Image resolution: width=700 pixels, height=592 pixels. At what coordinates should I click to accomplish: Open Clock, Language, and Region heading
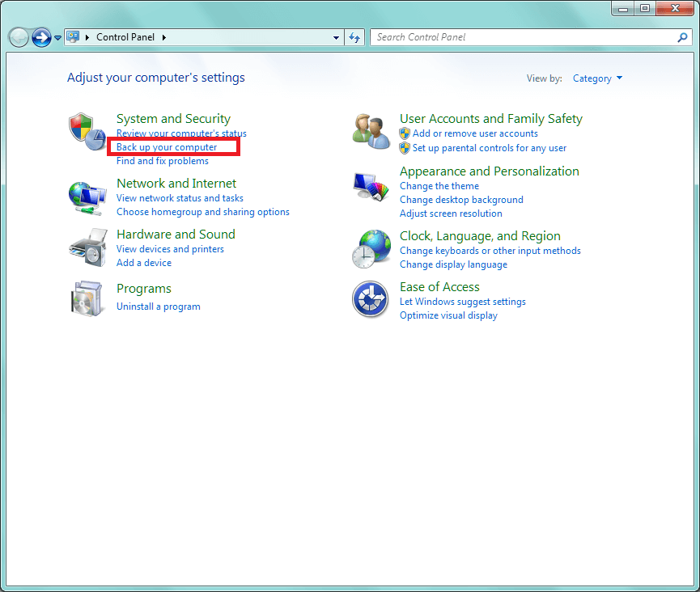point(480,236)
